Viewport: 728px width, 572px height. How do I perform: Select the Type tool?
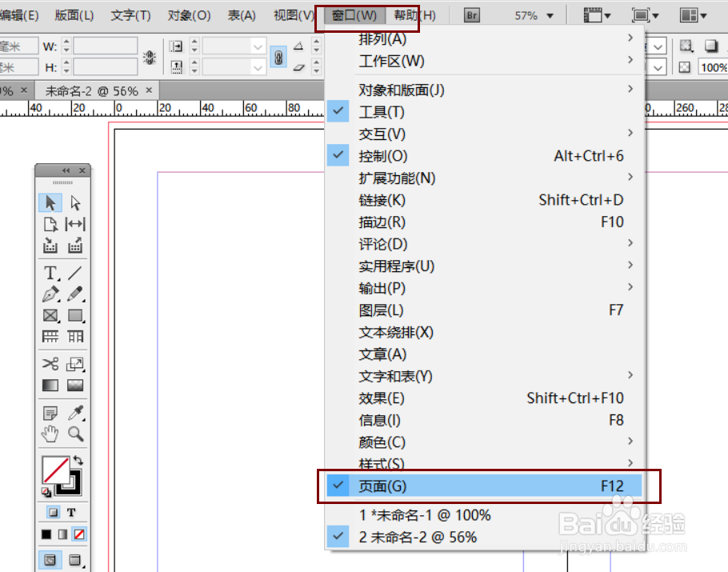(x=49, y=273)
